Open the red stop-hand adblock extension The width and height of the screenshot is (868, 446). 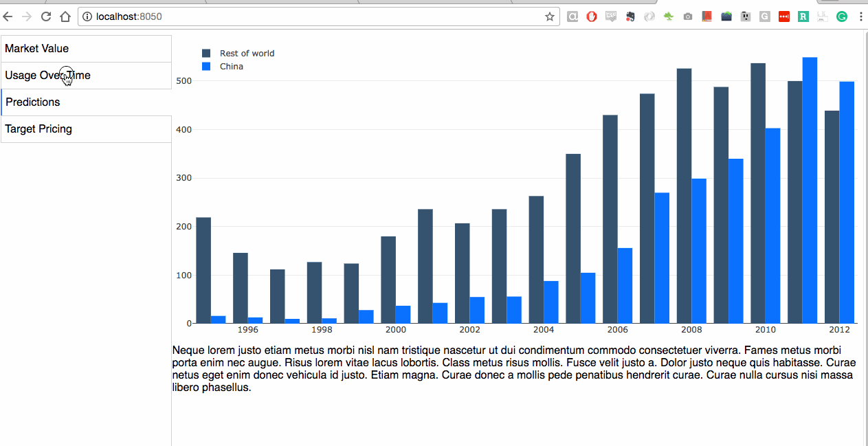click(592, 16)
